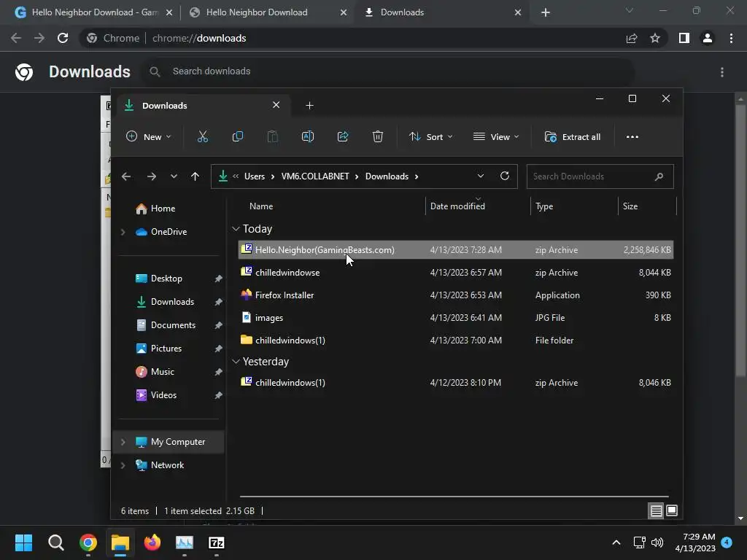
Task: Click the Chrome share page icon
Action: coord(632,38)
